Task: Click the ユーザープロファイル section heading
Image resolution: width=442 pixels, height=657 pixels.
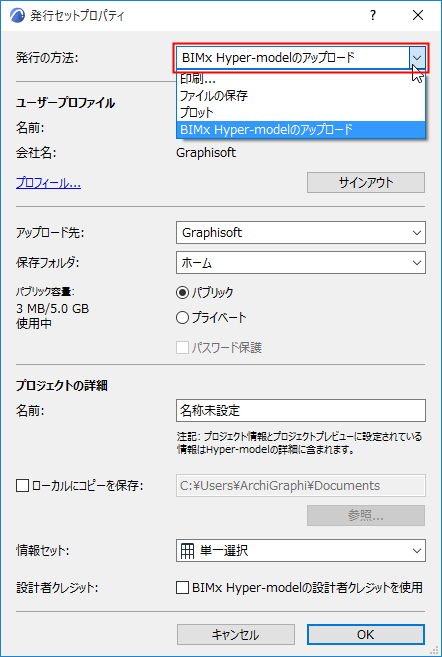Action: coord(65,103)
